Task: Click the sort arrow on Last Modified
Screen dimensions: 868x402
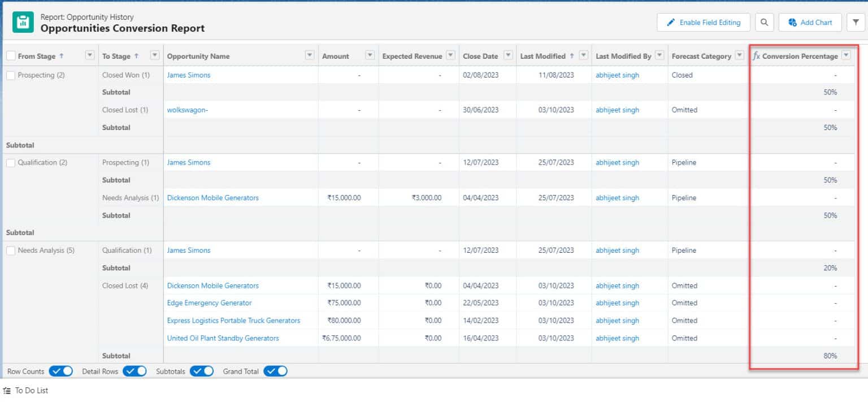Action: pos(572,55)
